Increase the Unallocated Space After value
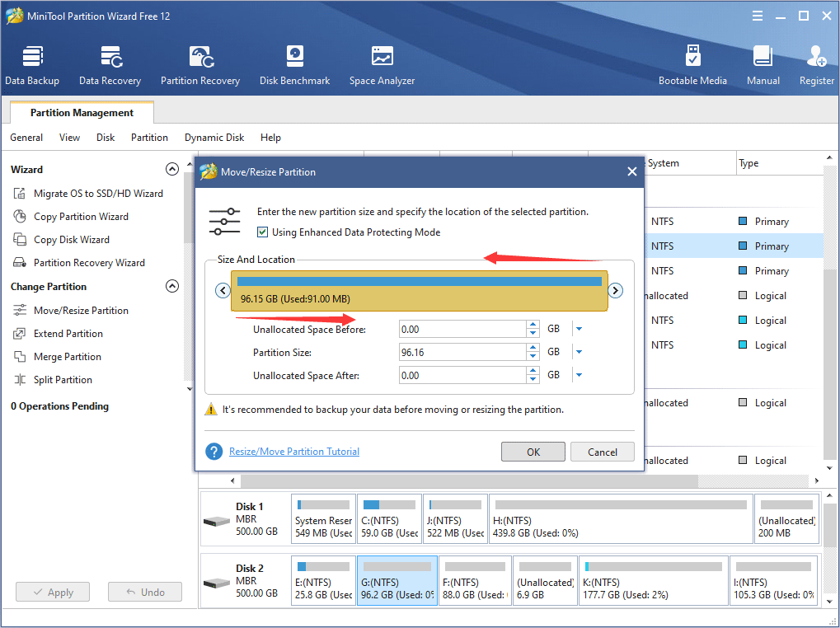 (x=533, y=371)
